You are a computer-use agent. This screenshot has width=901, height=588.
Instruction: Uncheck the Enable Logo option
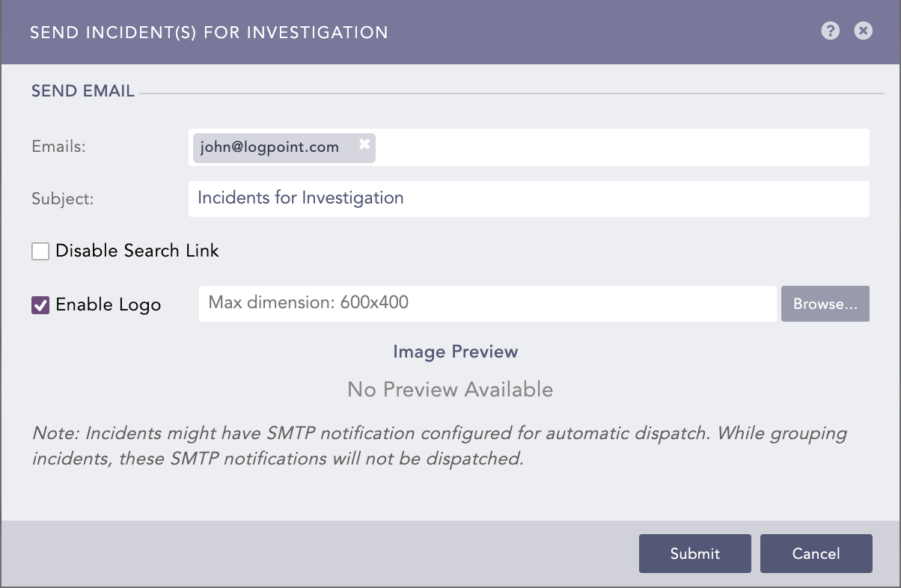coord(40,304)
